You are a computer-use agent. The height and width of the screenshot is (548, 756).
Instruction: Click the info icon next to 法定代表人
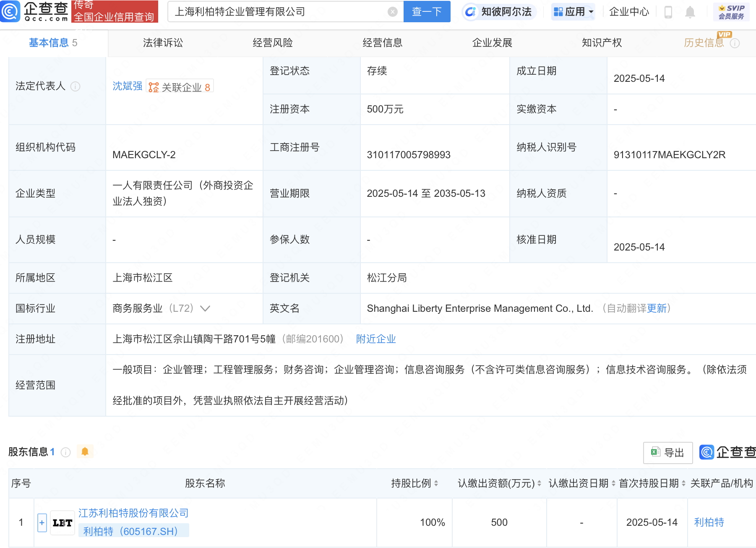pos(76,86)
